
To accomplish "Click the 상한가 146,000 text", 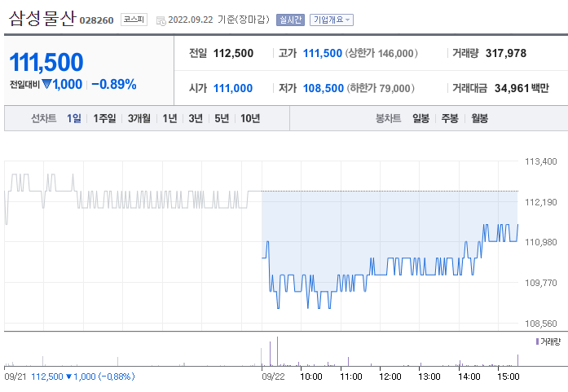I will [x=381, y=53].
